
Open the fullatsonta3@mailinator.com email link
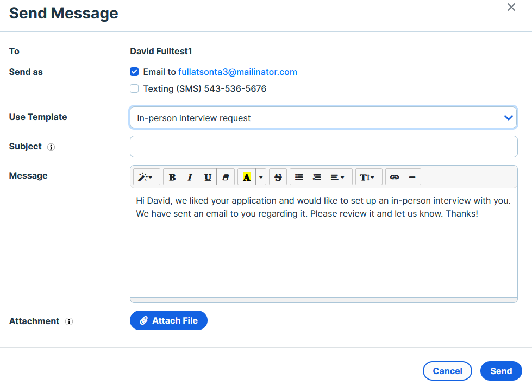click(238, 72)
